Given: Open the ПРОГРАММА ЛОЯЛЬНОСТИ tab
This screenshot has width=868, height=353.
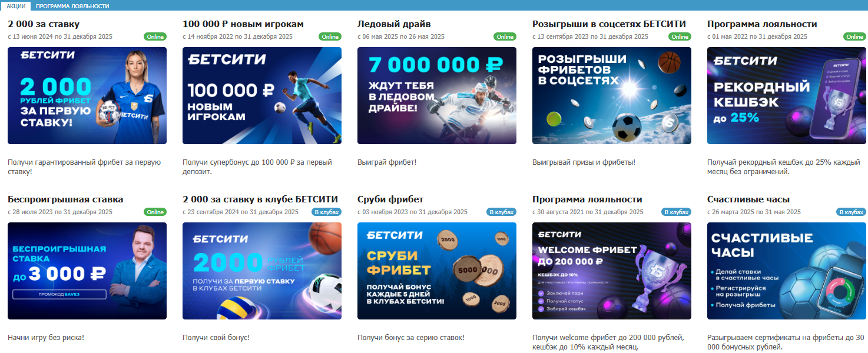Looking at the screenshot, I should 72,6.
